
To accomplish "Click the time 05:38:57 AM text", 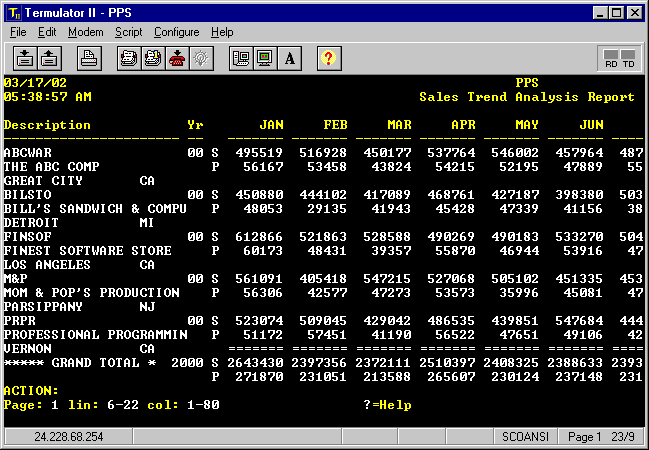I will pos(48,97).
